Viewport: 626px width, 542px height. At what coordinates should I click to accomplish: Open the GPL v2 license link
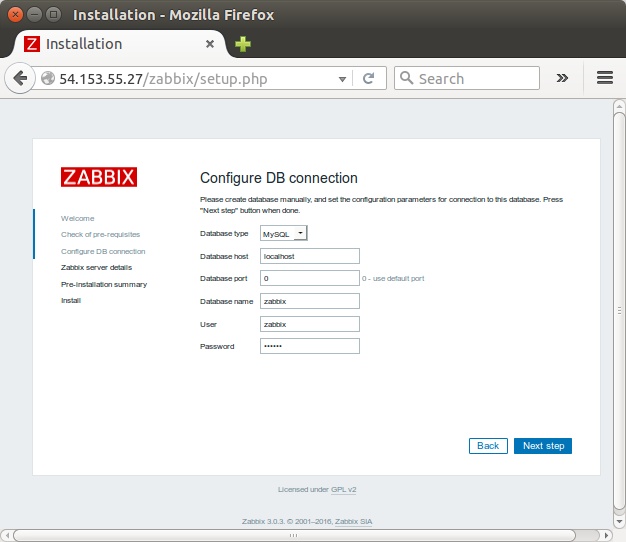343,490
